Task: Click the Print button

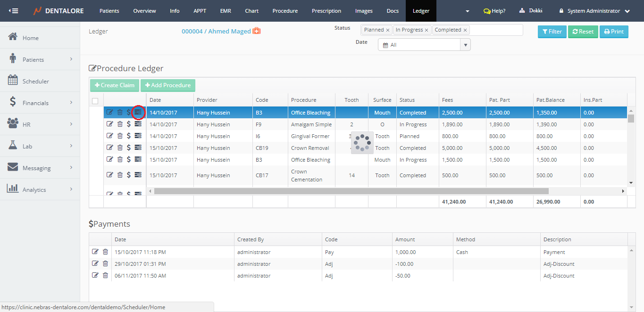Action: tap(614, 32)
